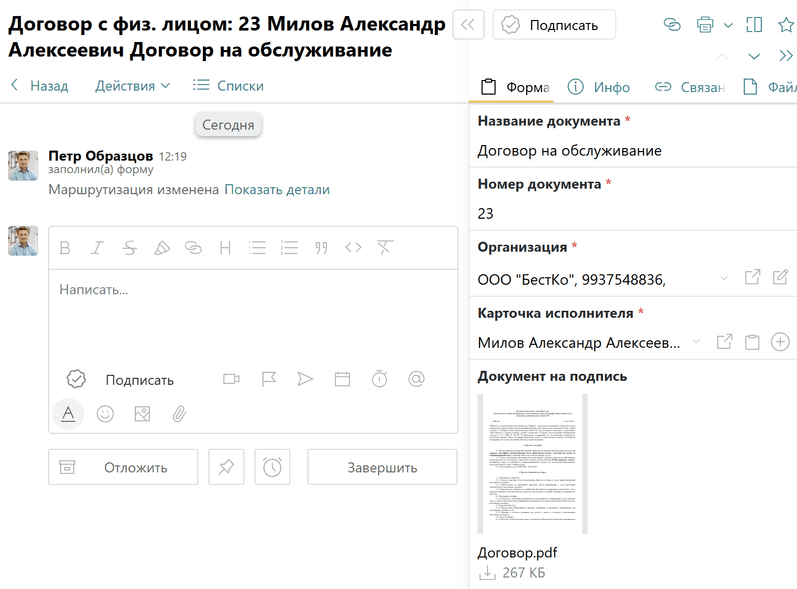The image size is (797, 589).
Task: Toggle bold formatting in the editor
Action: point(65,248)
